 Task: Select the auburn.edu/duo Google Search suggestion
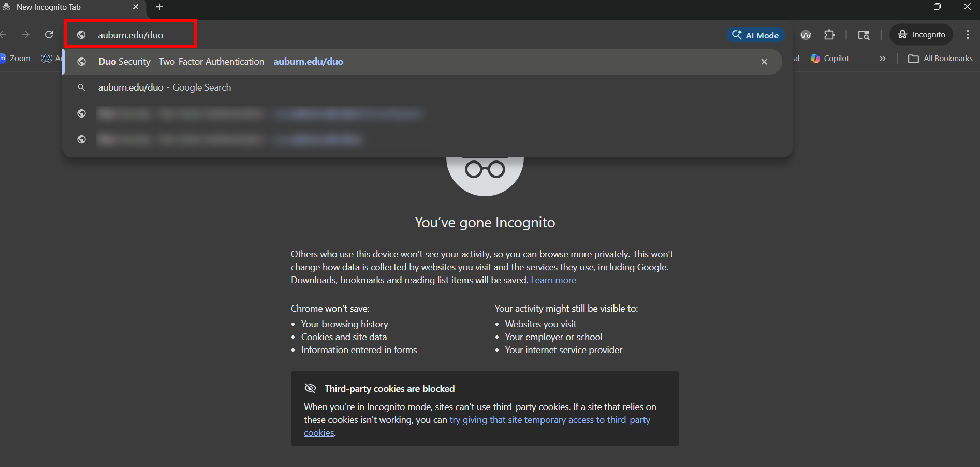[422, 87]
